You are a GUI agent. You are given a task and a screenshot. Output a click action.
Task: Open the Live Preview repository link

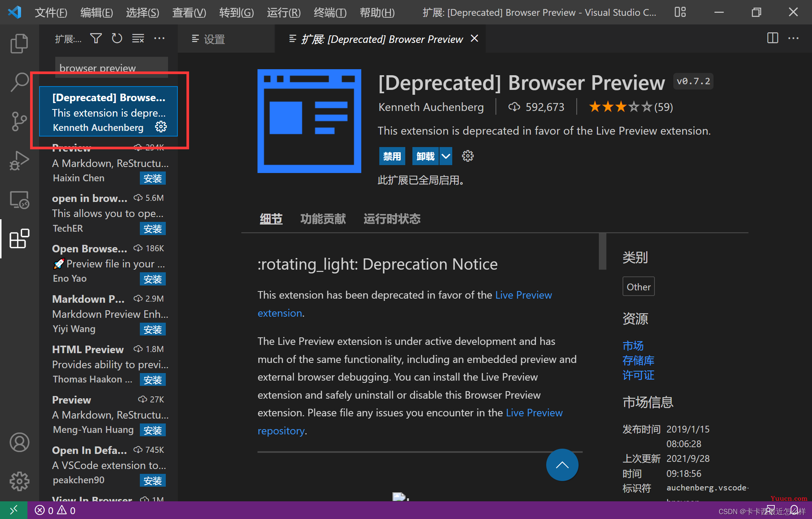(534, 413)
